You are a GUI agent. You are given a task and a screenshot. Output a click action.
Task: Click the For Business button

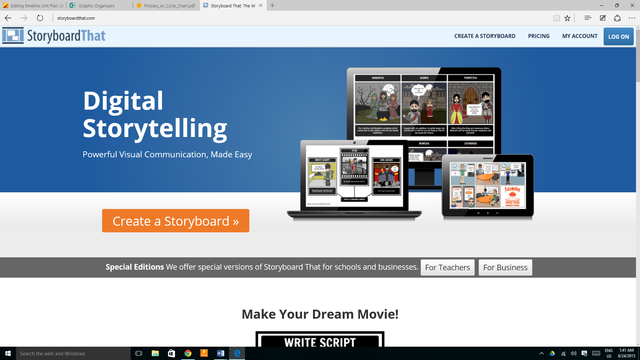click(x=505, y=267)
